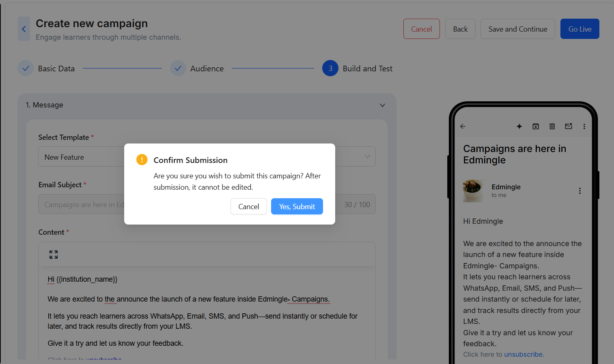Click Basic Data step label
The height and width of the screenshot is (364, 614).
[56, 69]
